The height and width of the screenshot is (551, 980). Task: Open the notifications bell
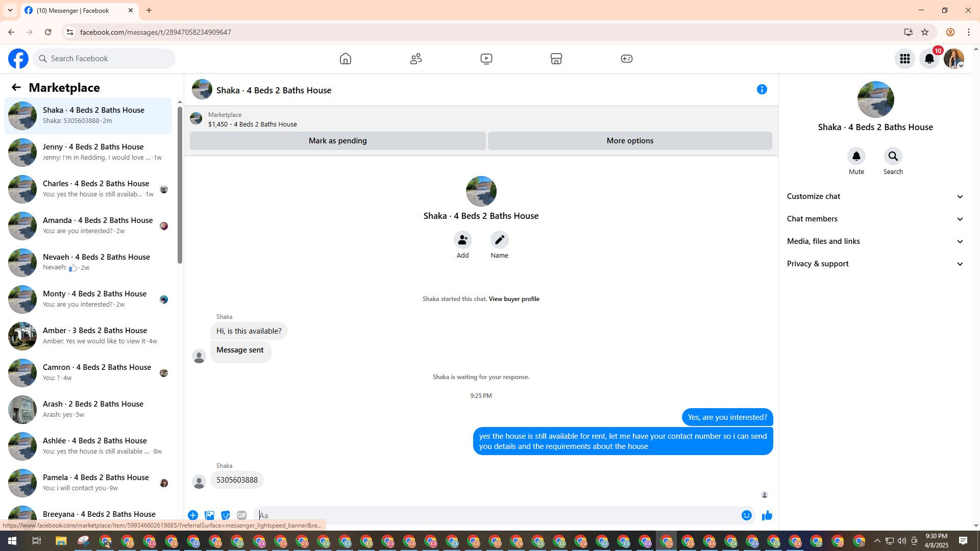[x=929, y=59]
